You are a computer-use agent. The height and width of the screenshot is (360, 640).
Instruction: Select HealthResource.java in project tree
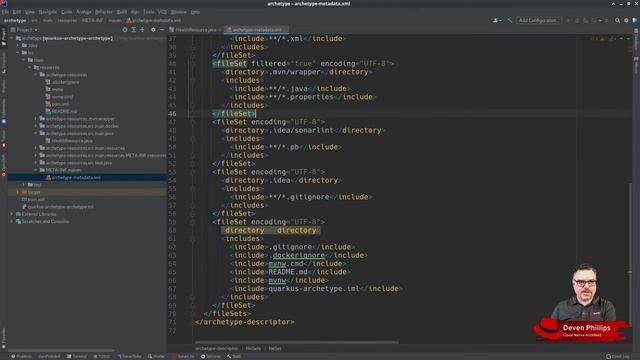(x=72, y=141)
